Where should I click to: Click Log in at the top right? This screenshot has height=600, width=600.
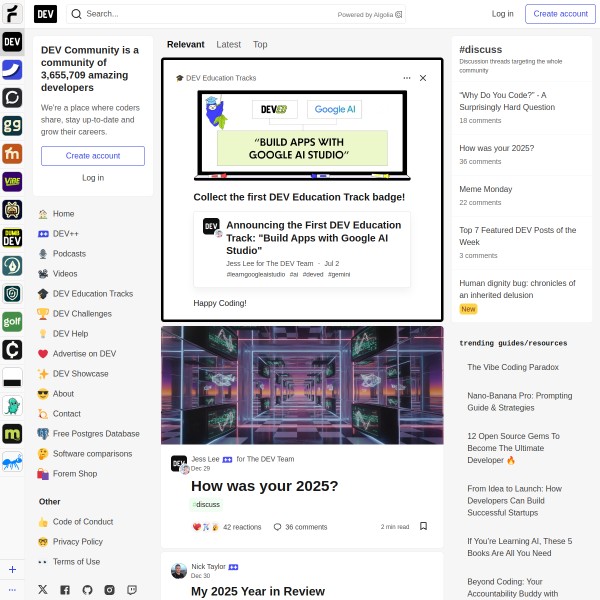[x=502, y=14]
